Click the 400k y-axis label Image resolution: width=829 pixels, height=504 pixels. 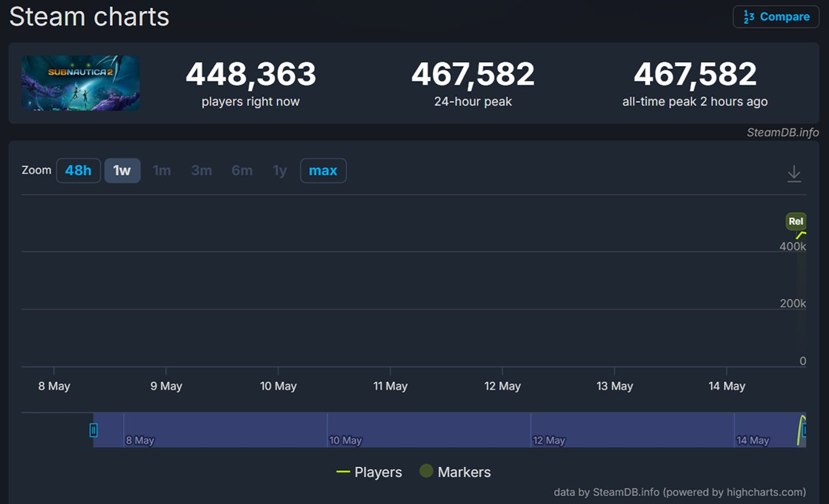(x=793, y=247)
